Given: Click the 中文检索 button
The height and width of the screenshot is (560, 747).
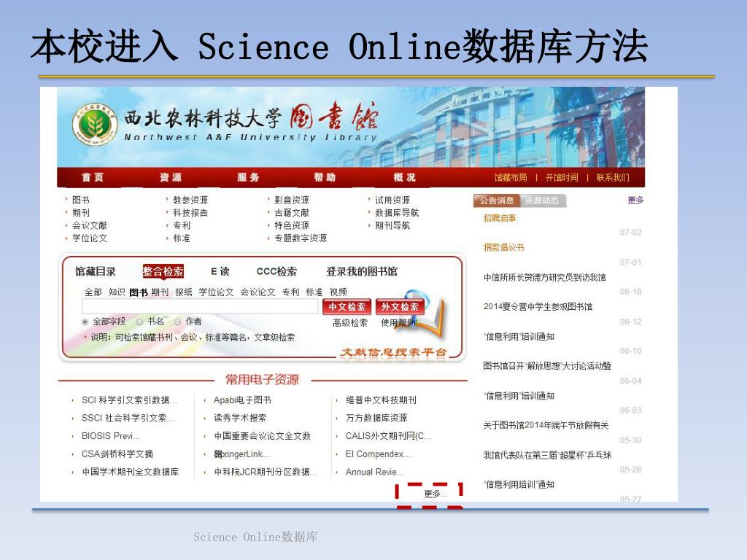Looking at the screenshot, I should (347, 307).
